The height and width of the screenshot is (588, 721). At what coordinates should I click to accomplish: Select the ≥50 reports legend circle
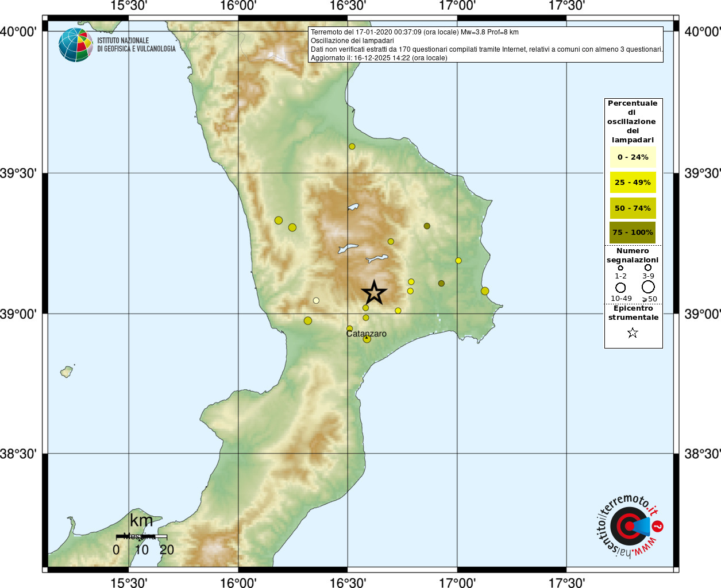point(648,287)
